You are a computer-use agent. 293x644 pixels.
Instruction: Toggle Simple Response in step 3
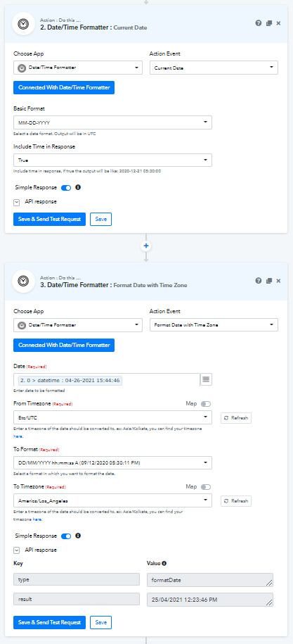pyautogui.click(x=66, y=536)
